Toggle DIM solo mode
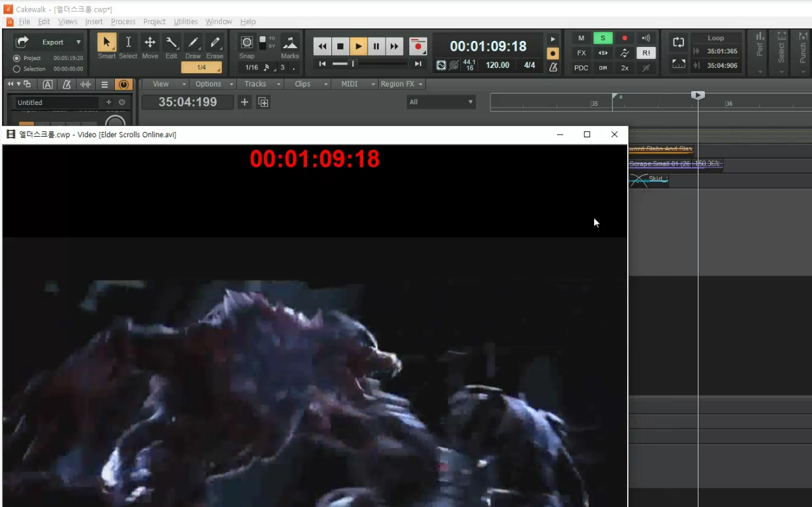 (603, 68)
